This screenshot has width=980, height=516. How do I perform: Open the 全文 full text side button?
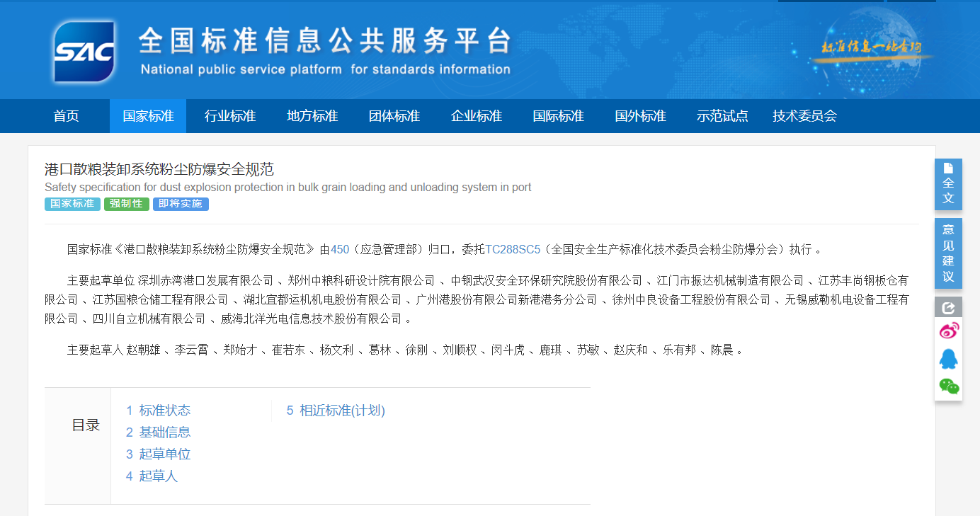[949, 184]
